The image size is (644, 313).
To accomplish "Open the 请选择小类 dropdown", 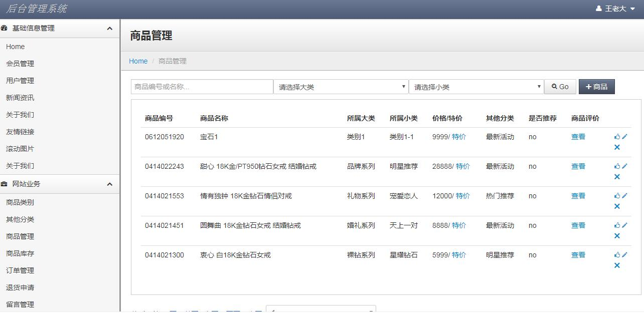I will 476,87.
